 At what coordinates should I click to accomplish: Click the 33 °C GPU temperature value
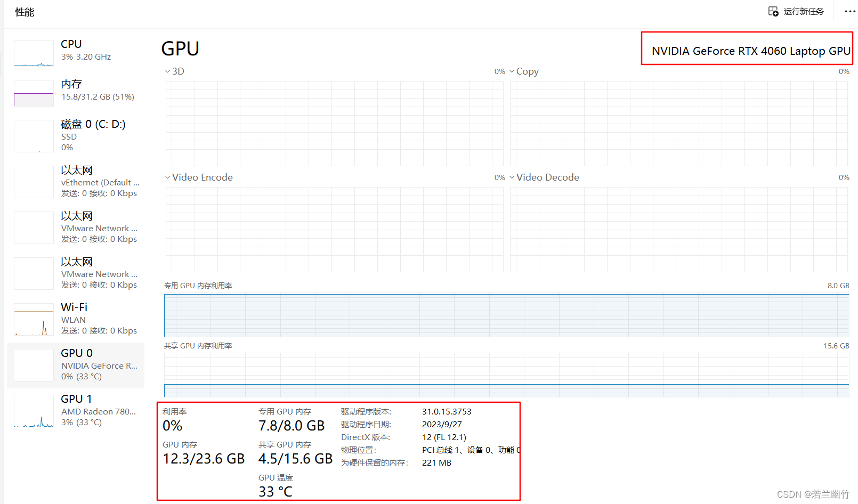[x=276, y=492]
